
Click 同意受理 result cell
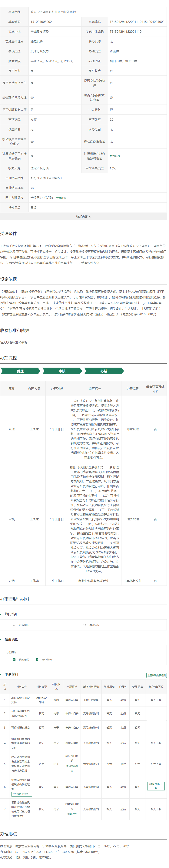(132, 429)
